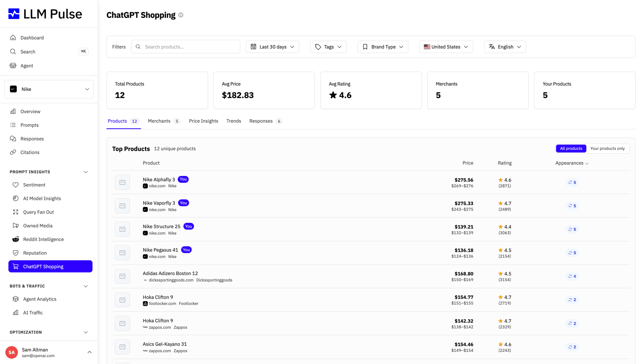Click the Nike Vaporfly 3 product name

159,203
